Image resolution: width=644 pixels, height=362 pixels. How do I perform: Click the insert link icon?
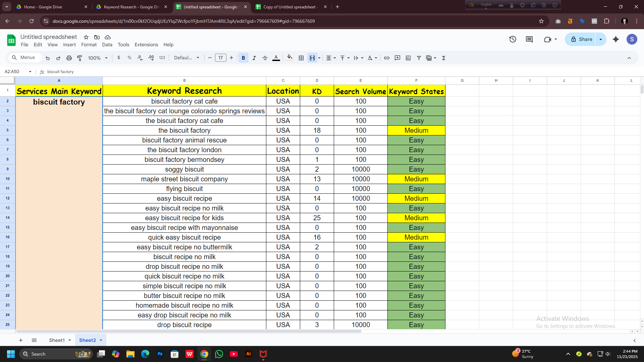(x=386, y=58)
